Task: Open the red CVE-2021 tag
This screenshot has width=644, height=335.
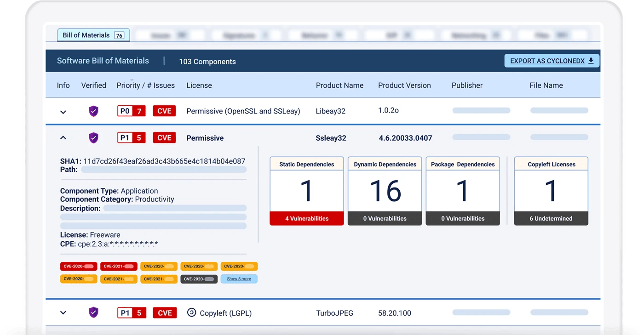Action: pos(119,266)
